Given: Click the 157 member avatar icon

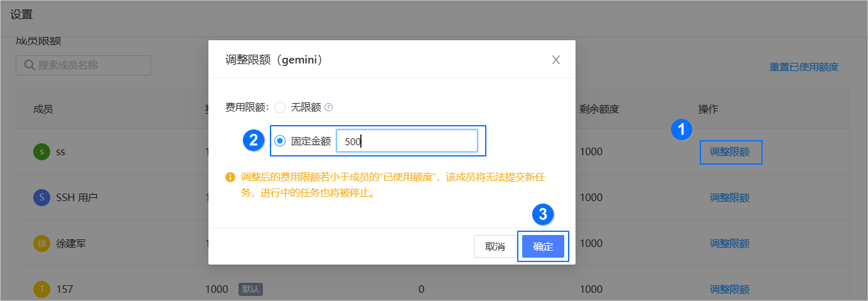Looking at the screenshot, I should [41, 289].
